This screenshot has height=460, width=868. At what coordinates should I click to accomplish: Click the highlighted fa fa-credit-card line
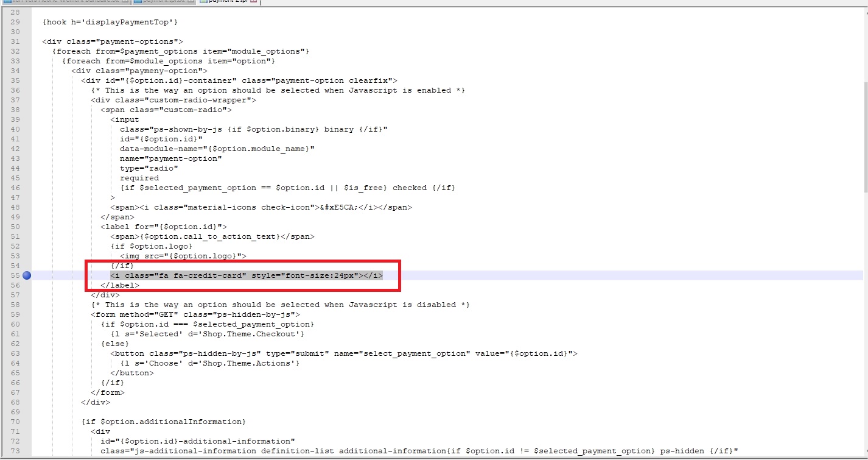247,275
